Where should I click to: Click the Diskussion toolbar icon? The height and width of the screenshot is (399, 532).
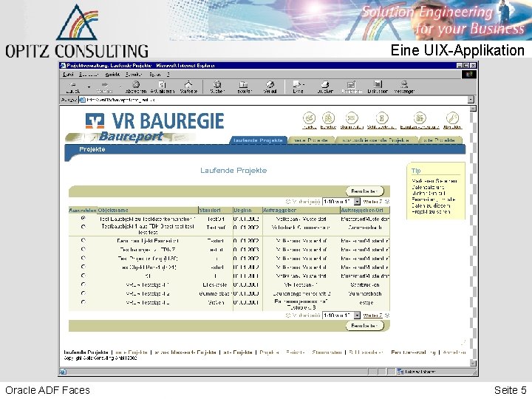[x=378, y=84]
